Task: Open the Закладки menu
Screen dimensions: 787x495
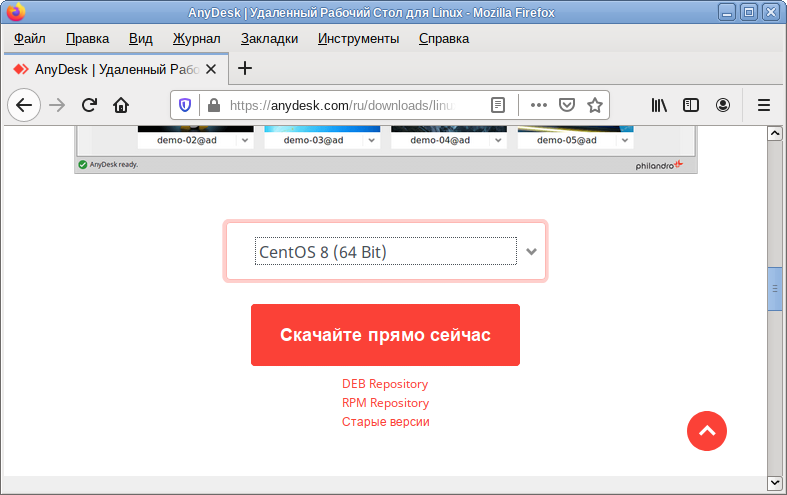Action: pyautogui.click(x=270, y=39)
